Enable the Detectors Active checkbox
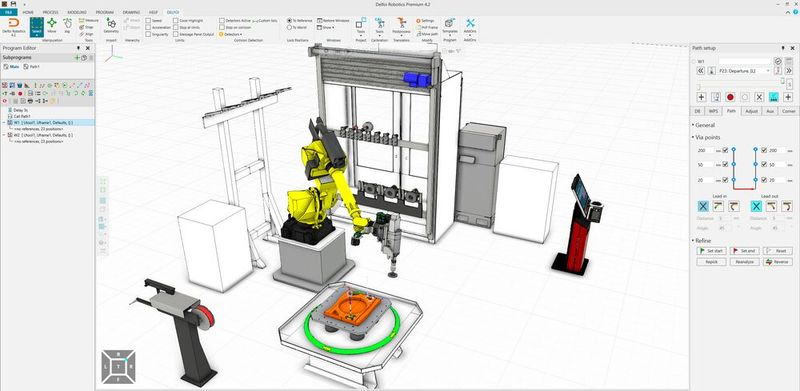Screen dimensions: 800x391 coord(222,20)
